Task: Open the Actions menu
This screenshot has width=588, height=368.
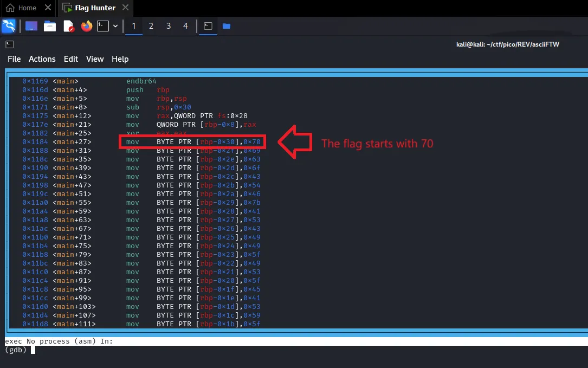Action: pos(42,59)
